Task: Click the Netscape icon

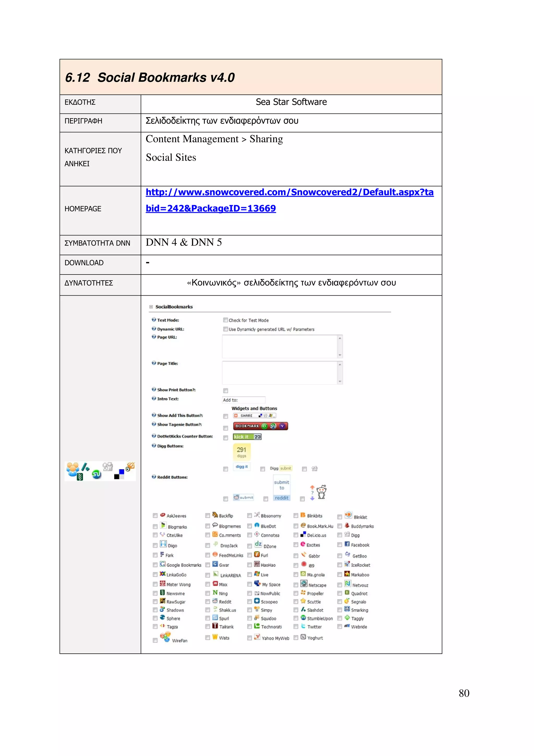Action: click(304, 584)
